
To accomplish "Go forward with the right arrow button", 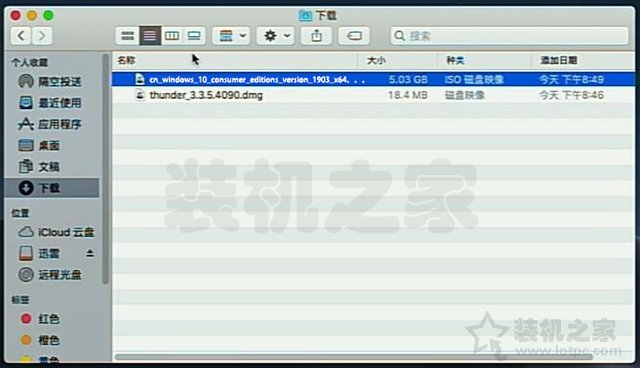I will point(42,36).
